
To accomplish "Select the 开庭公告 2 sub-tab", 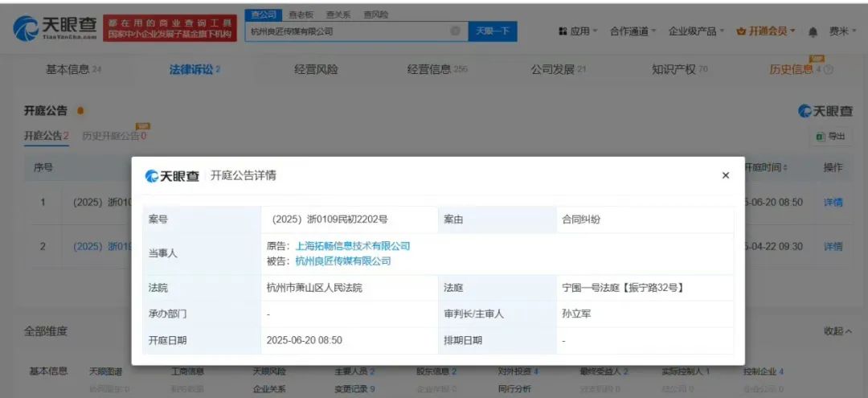I will 47,136.
